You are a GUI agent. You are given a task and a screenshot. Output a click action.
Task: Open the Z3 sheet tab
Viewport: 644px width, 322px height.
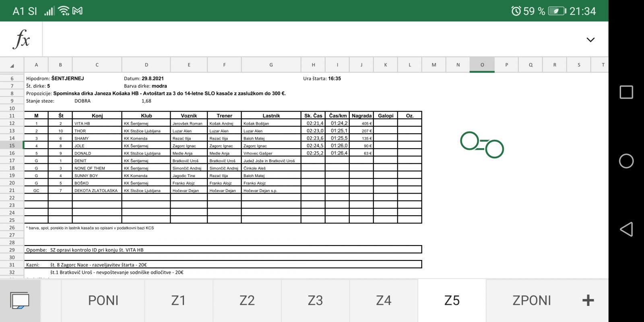315,301
